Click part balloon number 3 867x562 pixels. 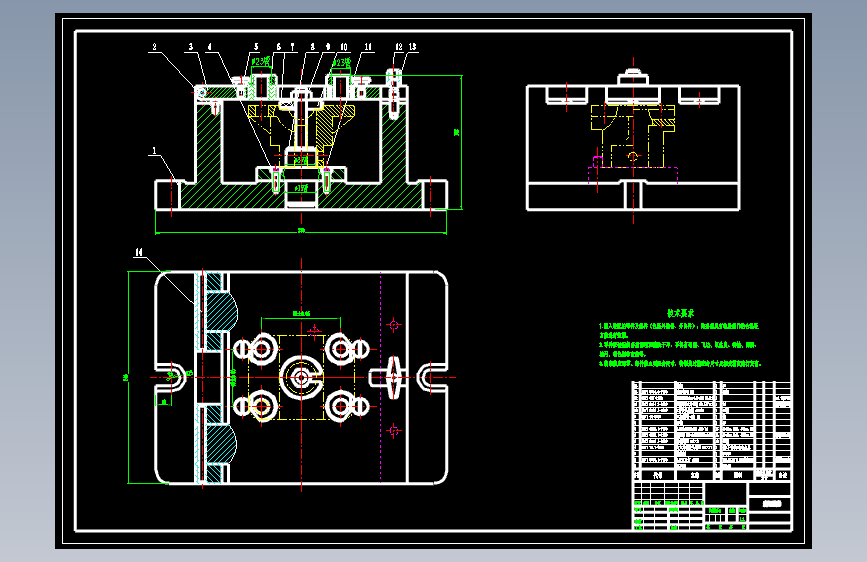tap(191, 47)
